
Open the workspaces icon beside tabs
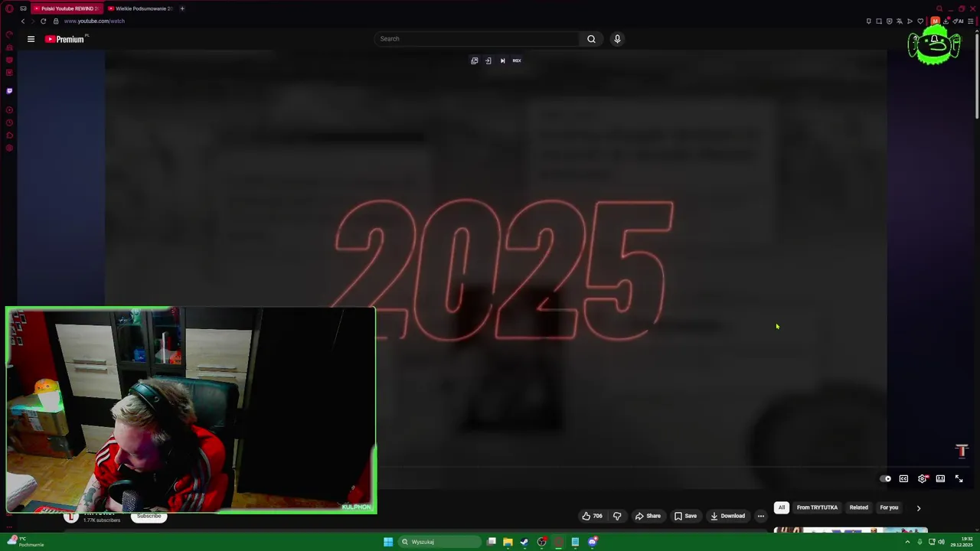click(x=23, y=8)
